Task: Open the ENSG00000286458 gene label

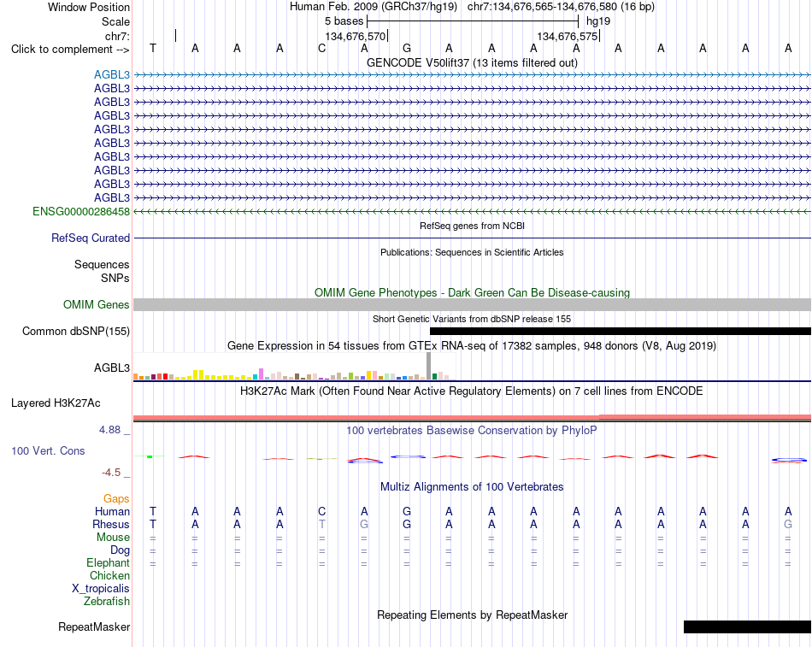Action: pos(81,211)
